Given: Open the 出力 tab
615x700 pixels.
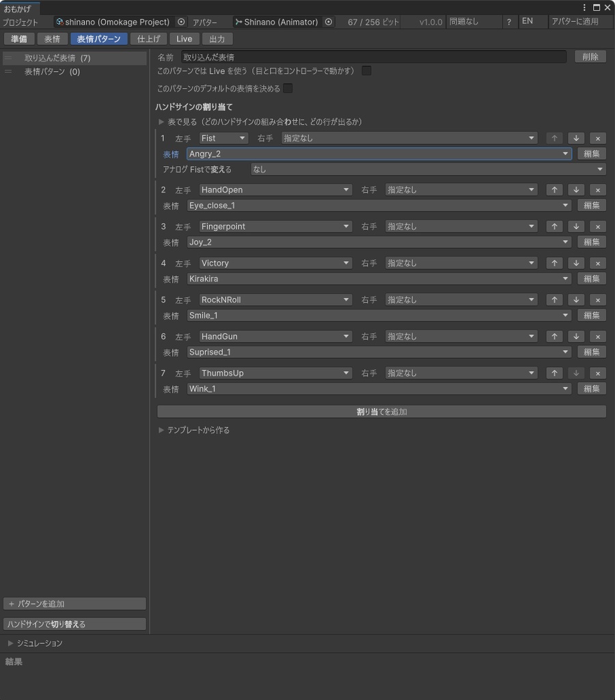Looking at the screenshot, I should 217,39.
